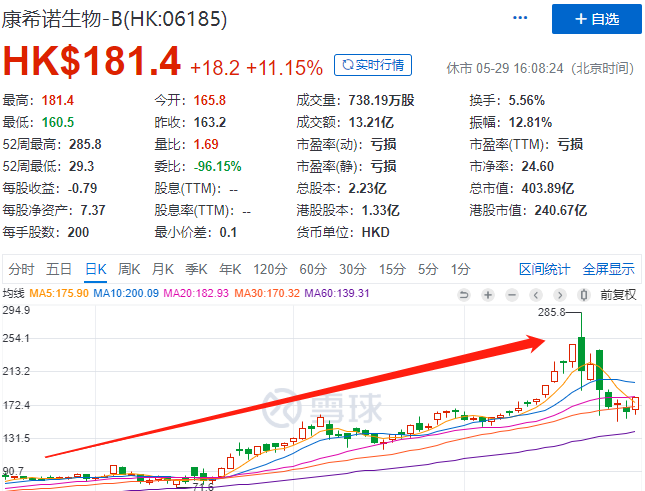Screen dimensions: 645x491
Task: Click the 285.8 peak price label on chart
Action: [552, 312]
